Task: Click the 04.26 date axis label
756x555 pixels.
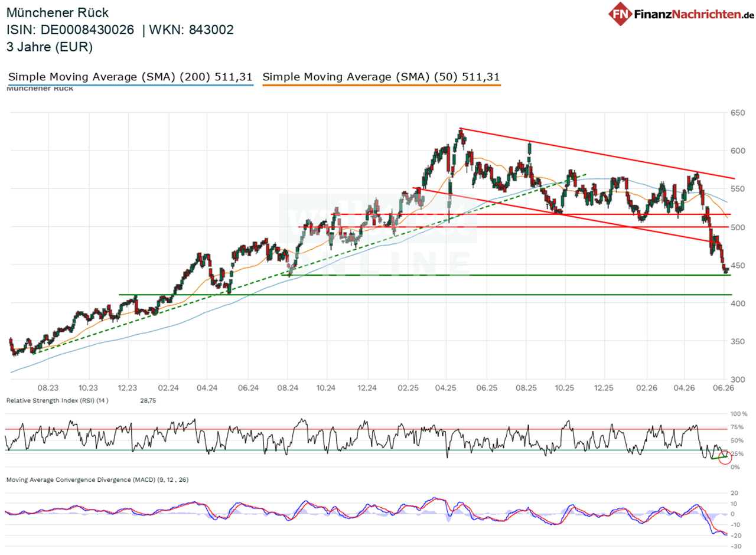Action: click(x=684, y=389)
